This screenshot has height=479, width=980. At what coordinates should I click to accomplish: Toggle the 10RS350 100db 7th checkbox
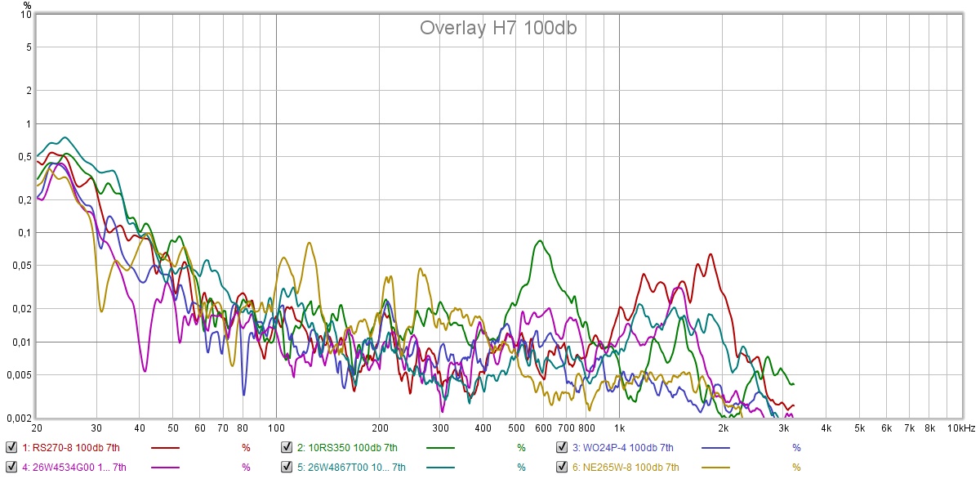tap(287, 447)
